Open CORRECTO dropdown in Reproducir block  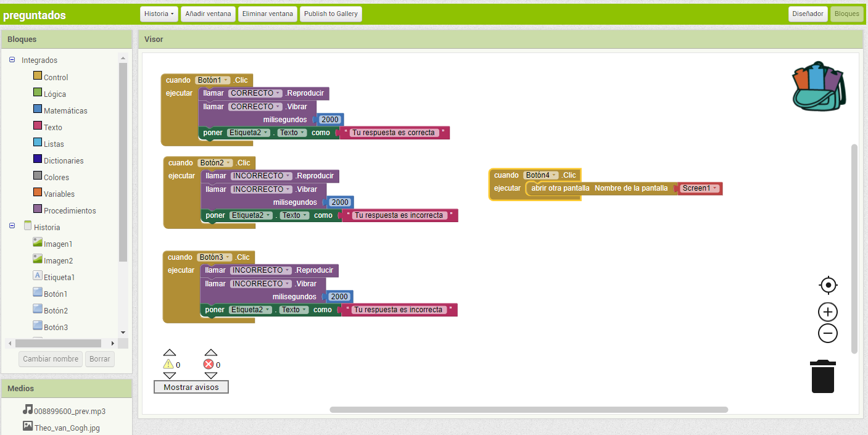(255, 93)
